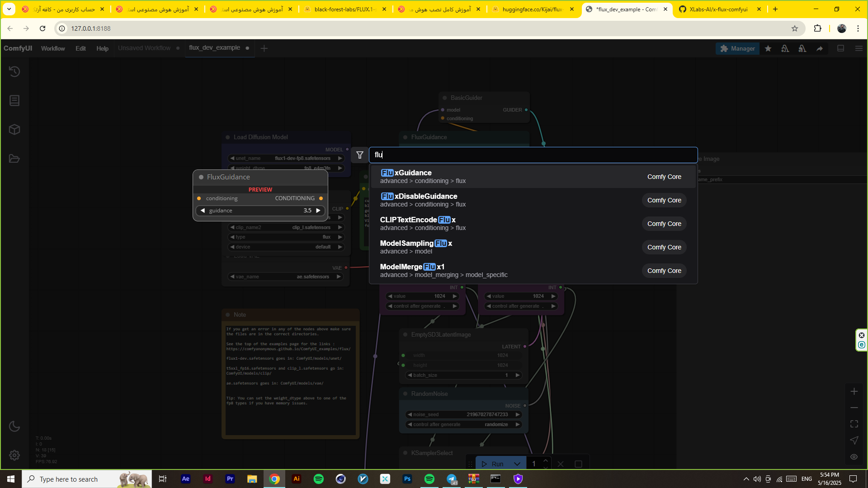This screenshot has width=868, height=488.
Task: Click the search filter funnel icon
Action: point(360,155)
